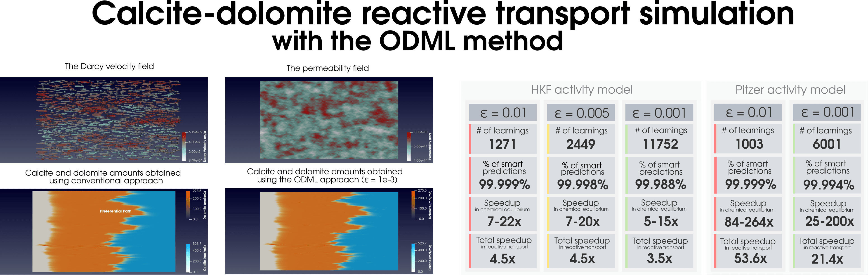Click the Pitzer activity model heading
The image size is (868, 275).
pos(790,90)
